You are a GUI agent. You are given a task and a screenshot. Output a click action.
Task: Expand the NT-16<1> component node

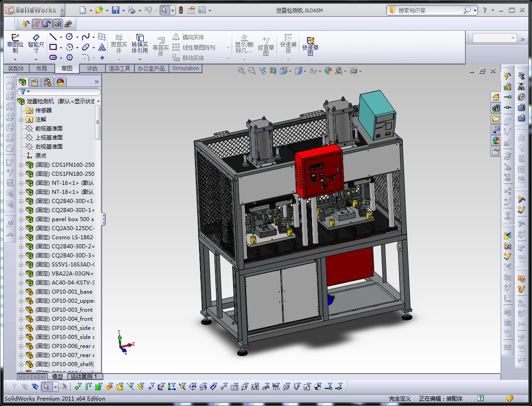point(21,183)
